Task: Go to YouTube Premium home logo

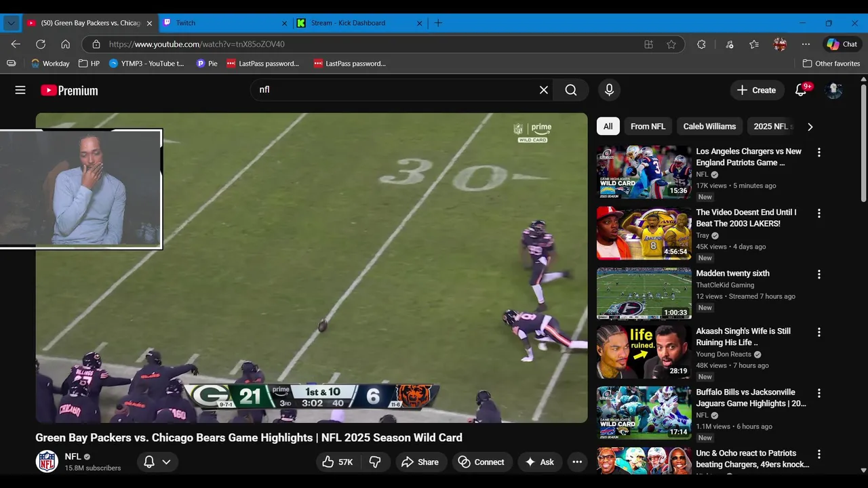Action: (x=69, y=90)
